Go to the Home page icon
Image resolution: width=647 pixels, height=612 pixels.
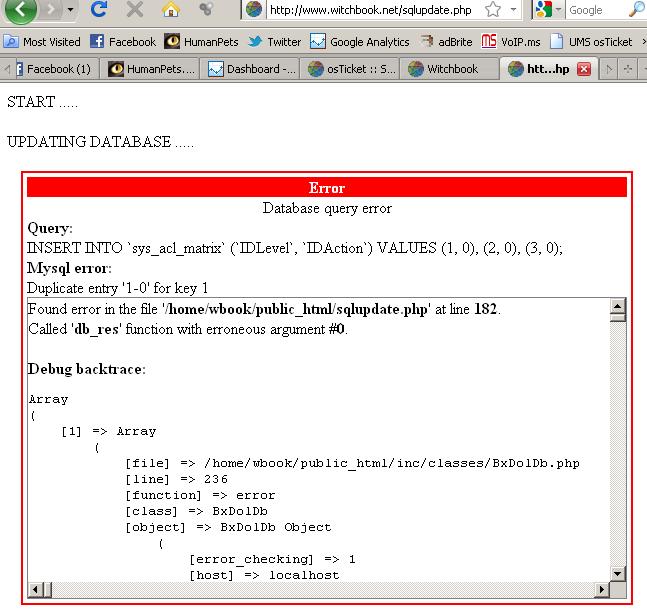170,9
